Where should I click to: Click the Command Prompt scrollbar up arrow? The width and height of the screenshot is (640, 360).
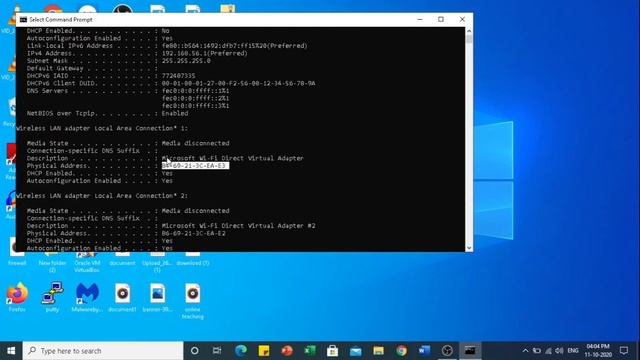point(469,31)
